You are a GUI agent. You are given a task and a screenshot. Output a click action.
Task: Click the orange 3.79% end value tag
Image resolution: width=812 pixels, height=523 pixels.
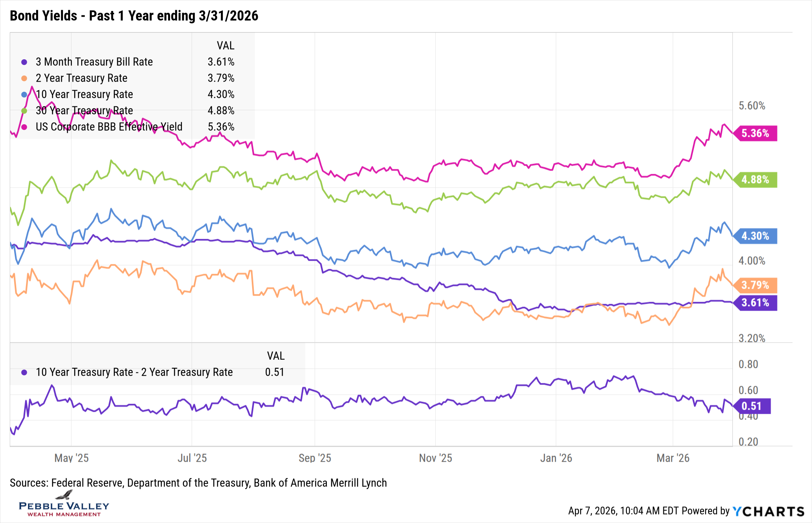click(x=755, y=285)
